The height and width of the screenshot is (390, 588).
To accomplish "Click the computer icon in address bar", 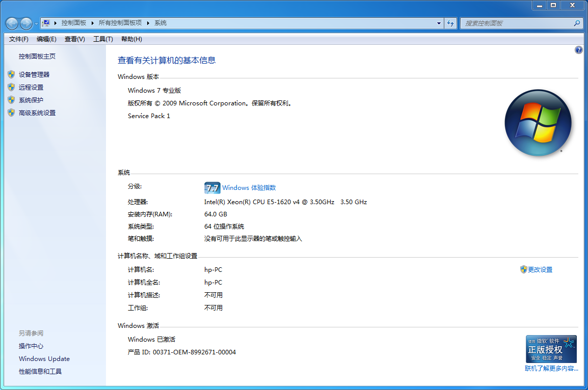I will pyautogui.click(x=46, y=23).
